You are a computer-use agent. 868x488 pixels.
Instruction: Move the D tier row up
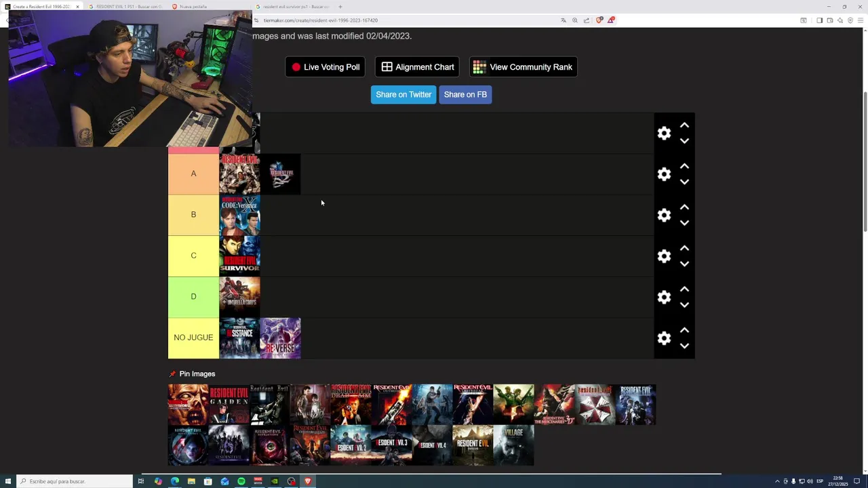pyautogui.click(x=684, y=289)
